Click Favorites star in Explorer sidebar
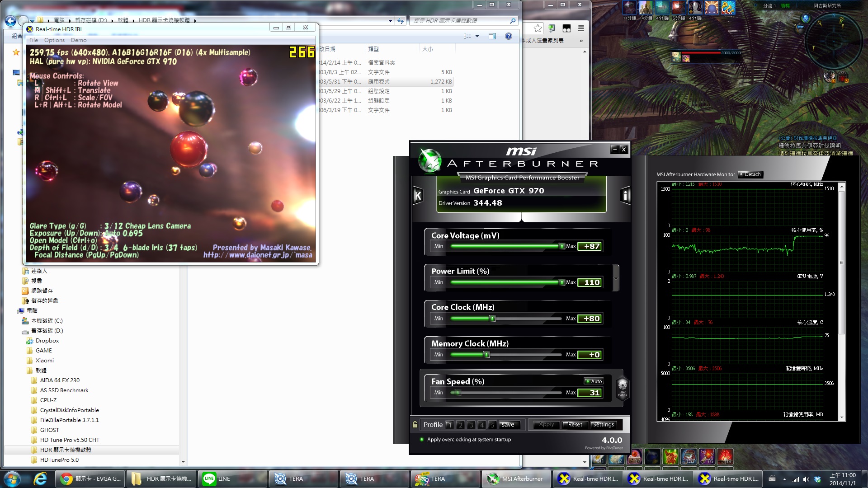The height and width of the screenshot is (488, 868). tap(16, 52)
